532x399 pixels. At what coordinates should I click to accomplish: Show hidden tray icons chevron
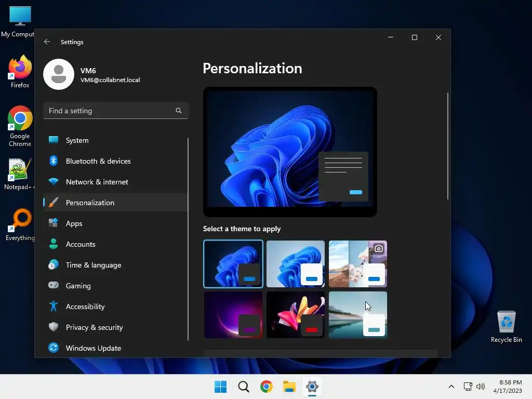tap(451, 387)
